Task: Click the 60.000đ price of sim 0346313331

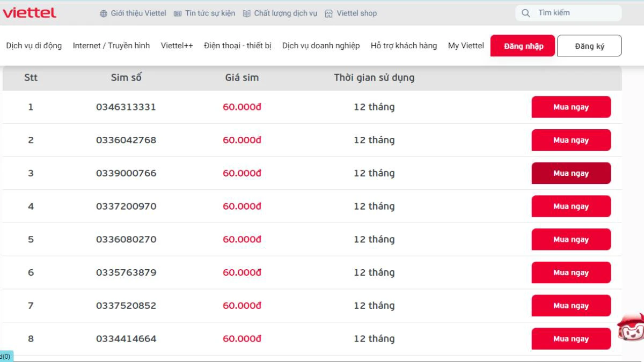Action: (242, 107)
